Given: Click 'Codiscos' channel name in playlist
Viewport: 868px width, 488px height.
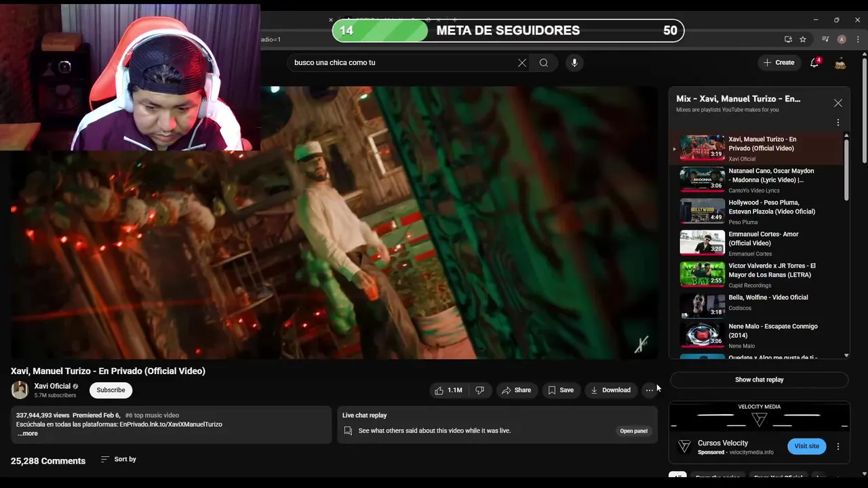Looking at the screenshot, I should coord(740,308).
